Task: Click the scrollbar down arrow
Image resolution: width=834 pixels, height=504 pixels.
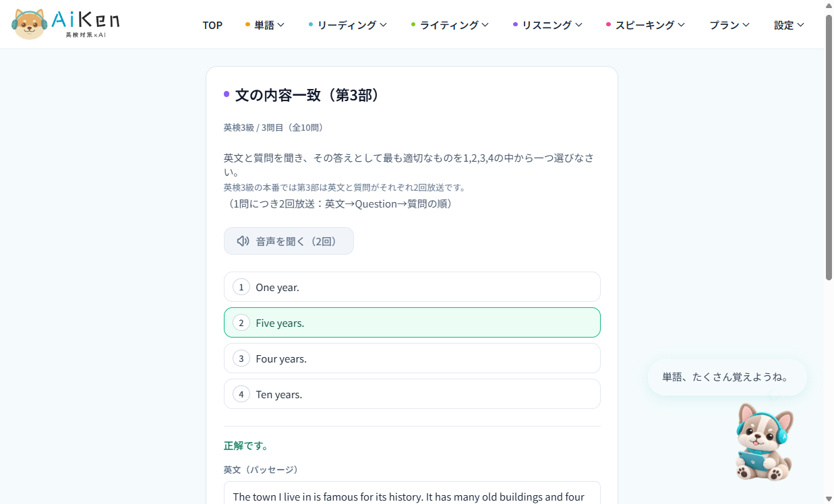Action: 829,499
